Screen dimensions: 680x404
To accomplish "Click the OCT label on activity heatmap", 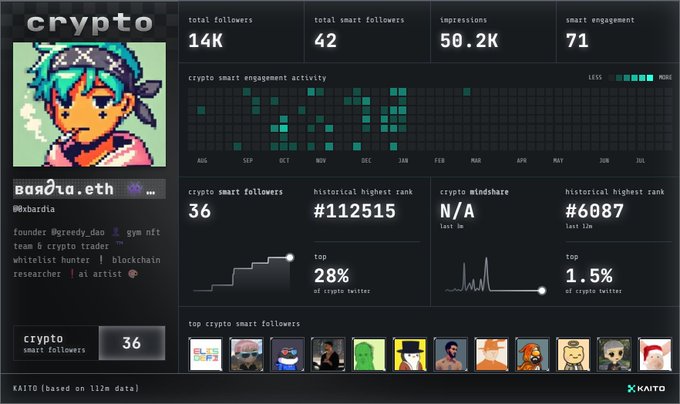I will tap(284, 161).
